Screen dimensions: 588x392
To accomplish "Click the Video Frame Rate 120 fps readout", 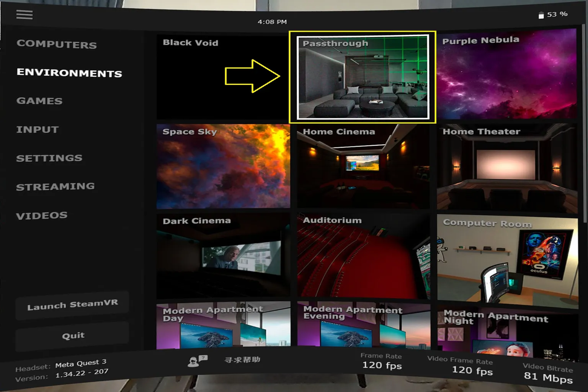I will coord(460,365).
